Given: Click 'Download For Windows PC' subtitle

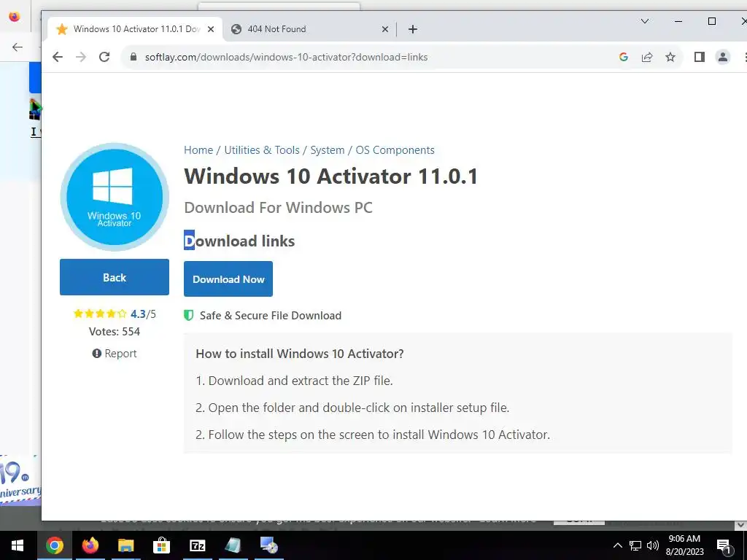Looking at the screenshot, I should pos(278,208).
